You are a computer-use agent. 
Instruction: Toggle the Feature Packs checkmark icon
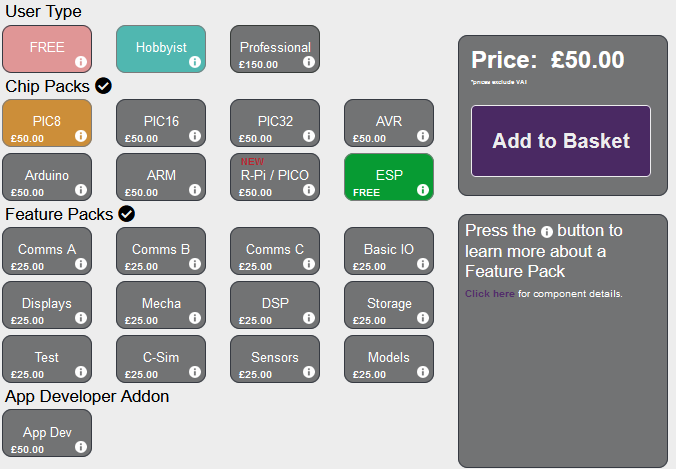(x=126, y=214)
